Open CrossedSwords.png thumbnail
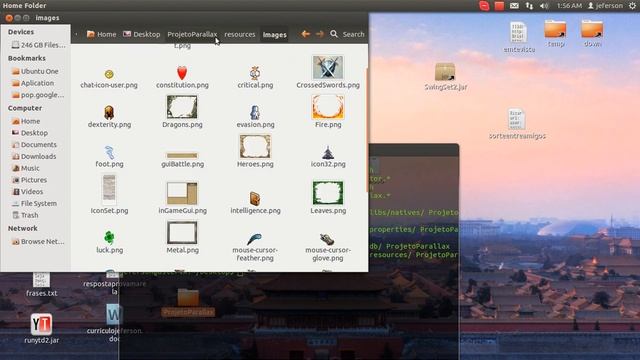The height and width of the screenshot is (360, 640). 328,67
